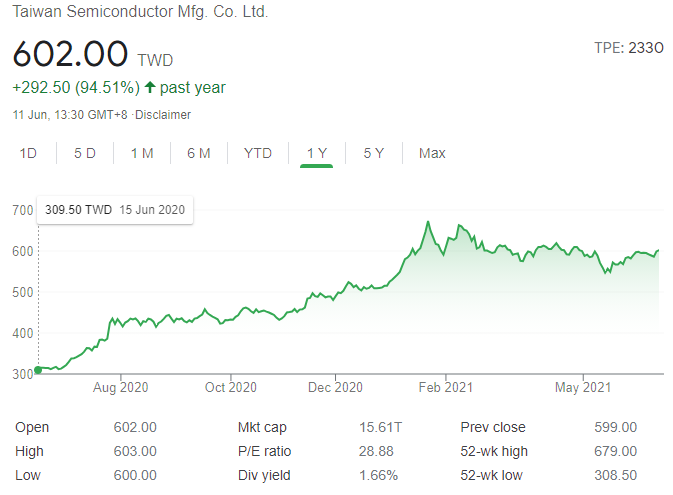Show the Max chart range
Screen dimensions: 673x495
click(432, 153)
